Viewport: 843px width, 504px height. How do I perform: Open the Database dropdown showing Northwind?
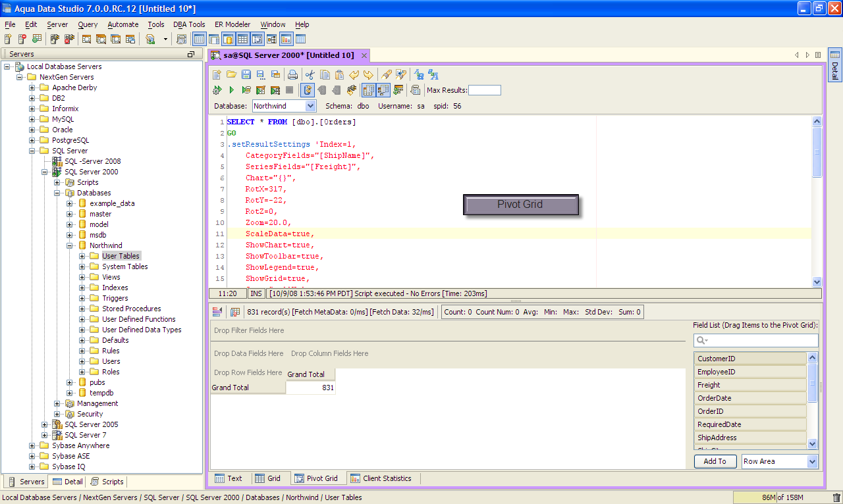[x=310, y=105]
